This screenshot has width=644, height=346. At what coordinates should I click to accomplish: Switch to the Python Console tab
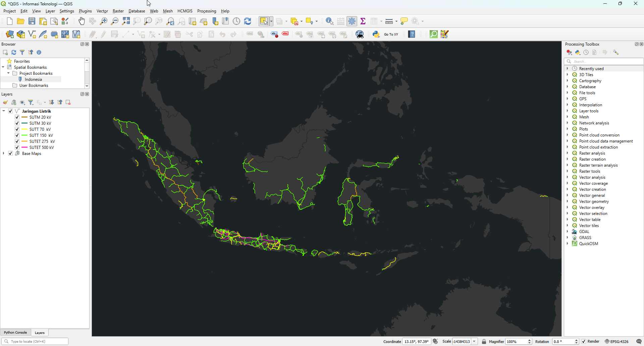(15, 333)
